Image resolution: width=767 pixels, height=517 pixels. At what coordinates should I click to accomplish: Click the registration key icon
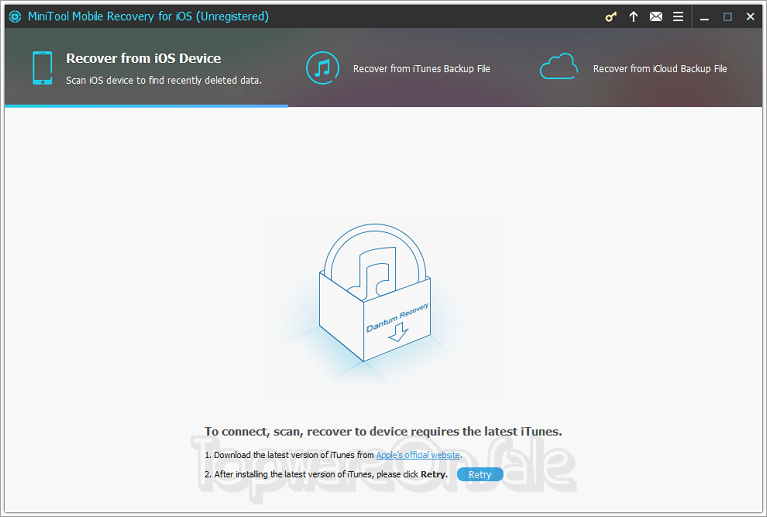coord(610,17)
